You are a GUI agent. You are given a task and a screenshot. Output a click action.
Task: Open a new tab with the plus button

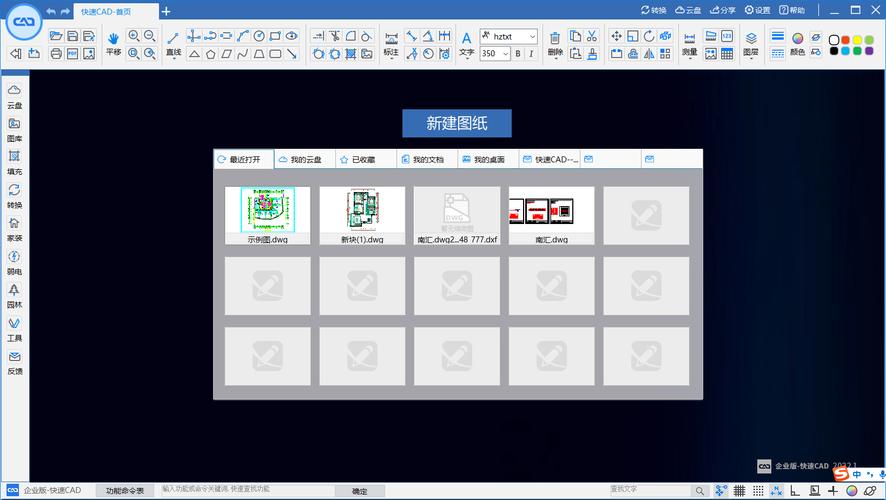click(x=166, y=11)
